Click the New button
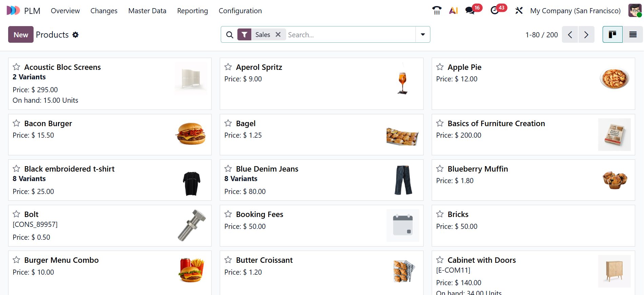 coord(21,35)
